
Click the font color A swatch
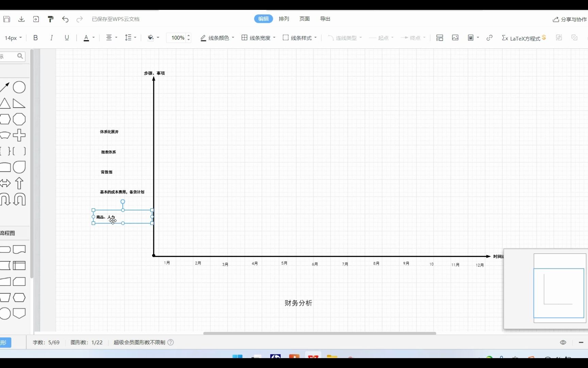pyautogui.click(x=86, y=38)
